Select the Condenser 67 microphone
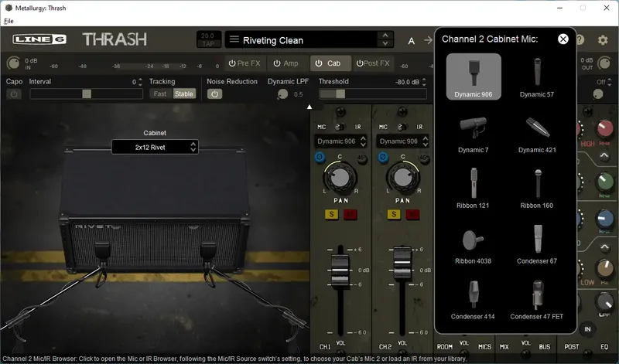 [537, 243]
